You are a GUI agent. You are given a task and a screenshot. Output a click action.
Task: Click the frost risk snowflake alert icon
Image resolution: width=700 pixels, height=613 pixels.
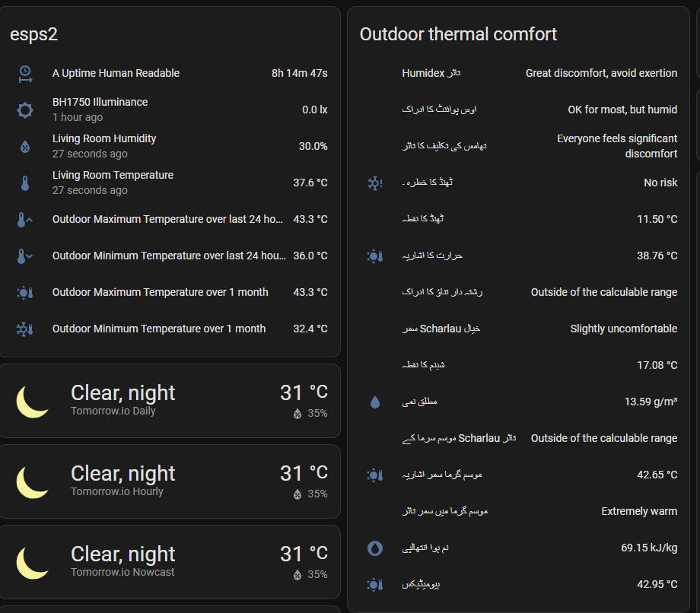[375, 183]
